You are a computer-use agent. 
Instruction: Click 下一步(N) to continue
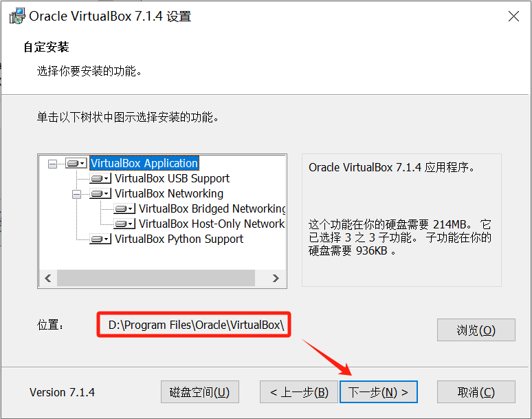(x=378, y=392)
